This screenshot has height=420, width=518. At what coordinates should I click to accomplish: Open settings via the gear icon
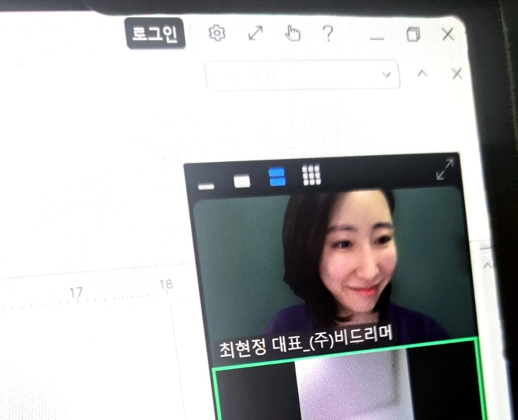point(217,33)
